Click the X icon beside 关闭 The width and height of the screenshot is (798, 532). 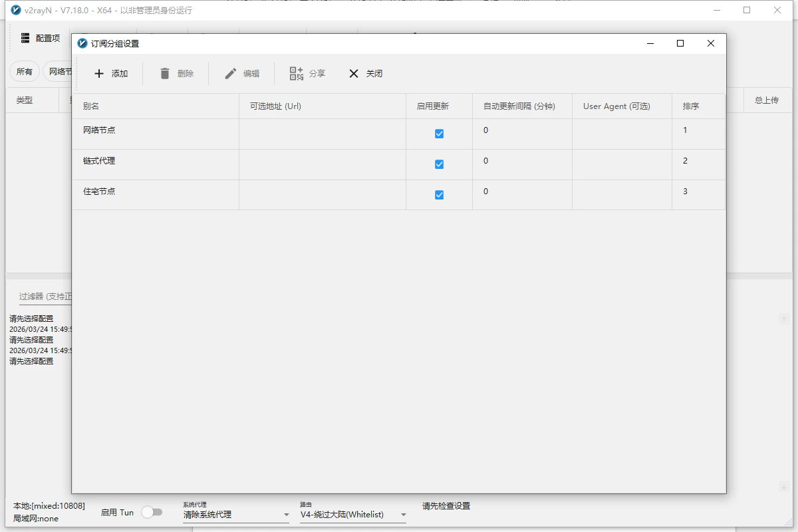point(354,74)
